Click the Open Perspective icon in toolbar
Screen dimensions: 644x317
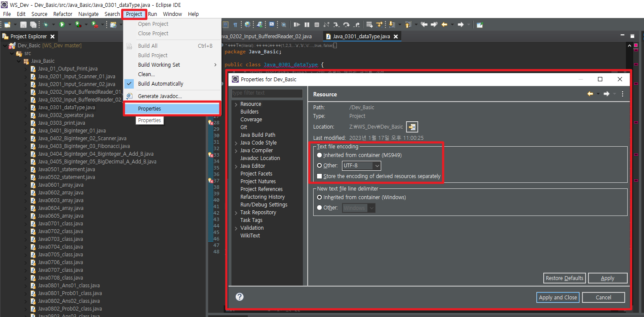[x=480, y=25]
